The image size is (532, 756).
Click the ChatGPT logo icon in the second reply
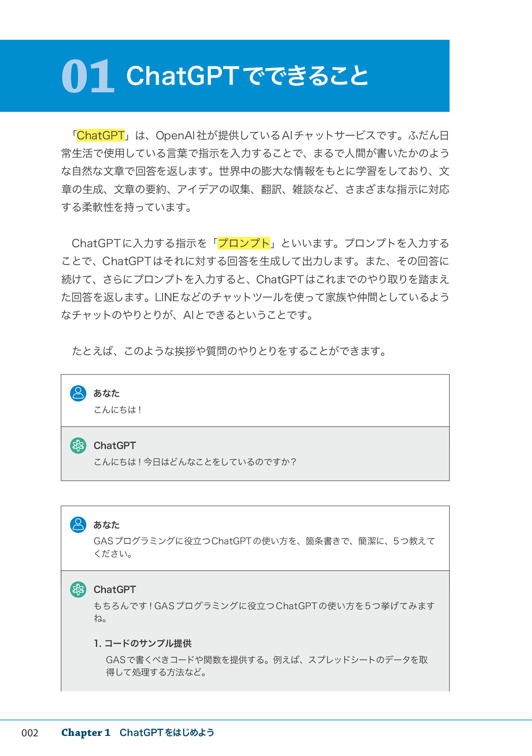78,589
